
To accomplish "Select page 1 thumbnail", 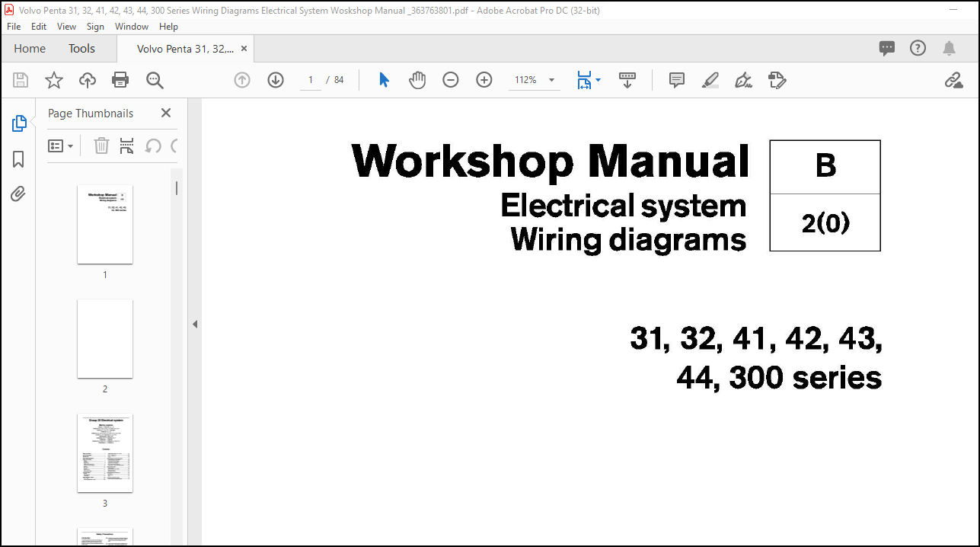I will point(105,225).
